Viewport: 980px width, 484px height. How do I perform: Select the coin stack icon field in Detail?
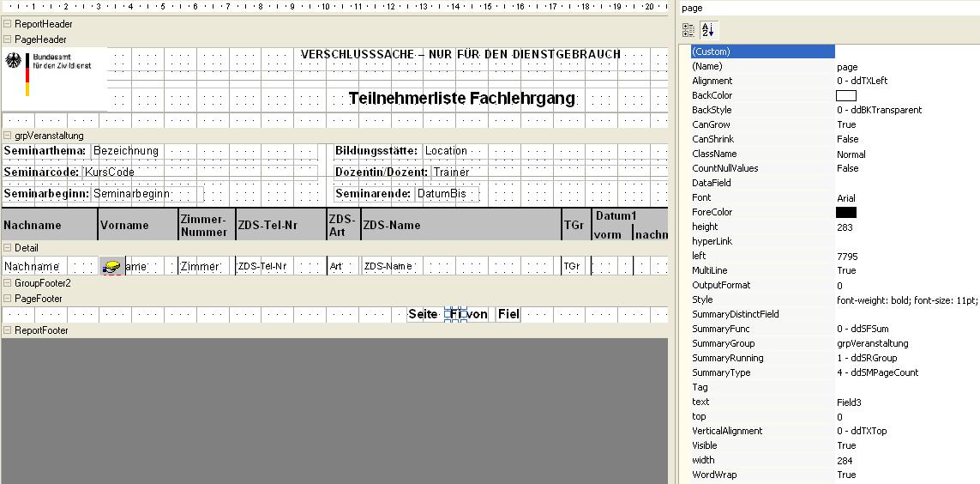click(x=111, y=266)
